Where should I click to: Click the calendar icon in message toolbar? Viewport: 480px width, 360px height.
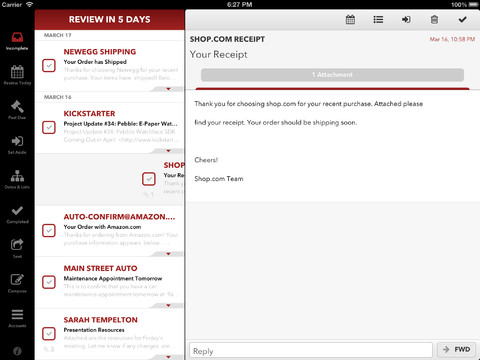click(x=350, y=20)
